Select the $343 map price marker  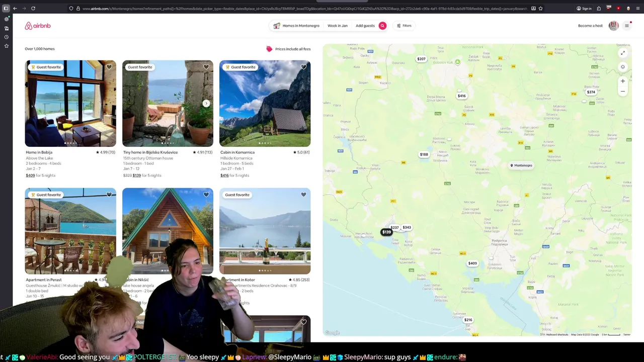407,227
